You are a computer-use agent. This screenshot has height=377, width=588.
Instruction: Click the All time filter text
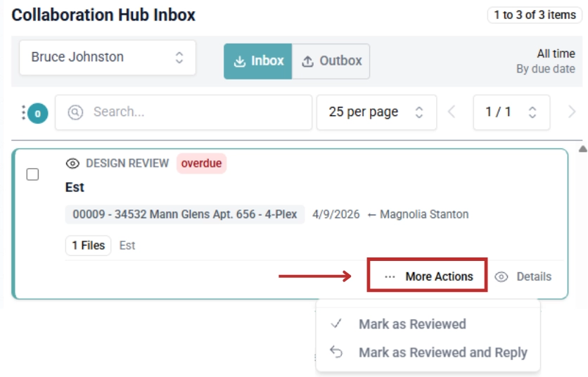[x=556, y=53]
